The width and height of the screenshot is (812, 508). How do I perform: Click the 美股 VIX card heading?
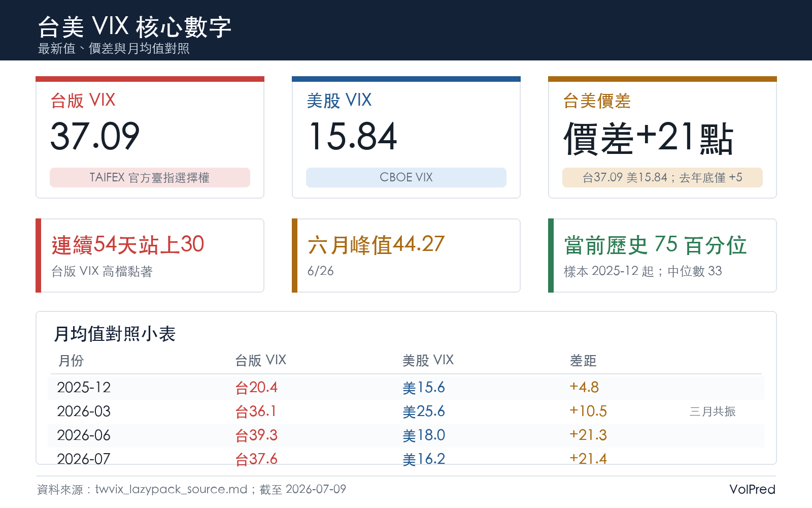click(340, 100)
